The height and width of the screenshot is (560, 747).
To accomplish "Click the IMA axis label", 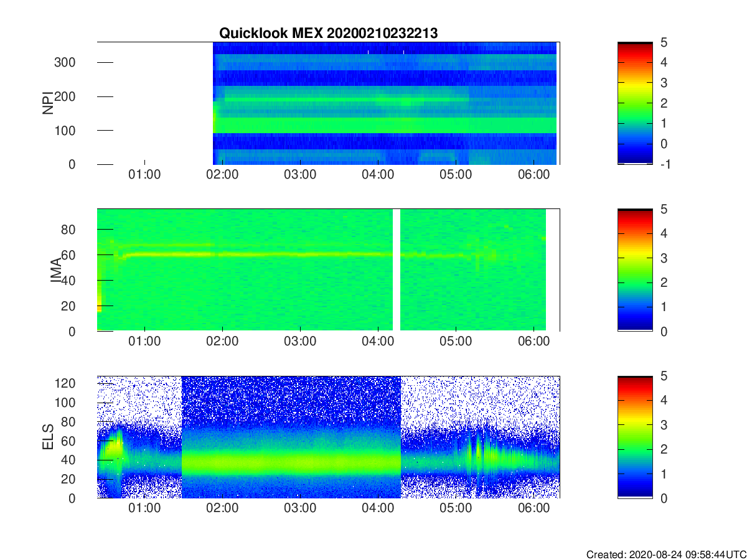I will click(57, 270).
